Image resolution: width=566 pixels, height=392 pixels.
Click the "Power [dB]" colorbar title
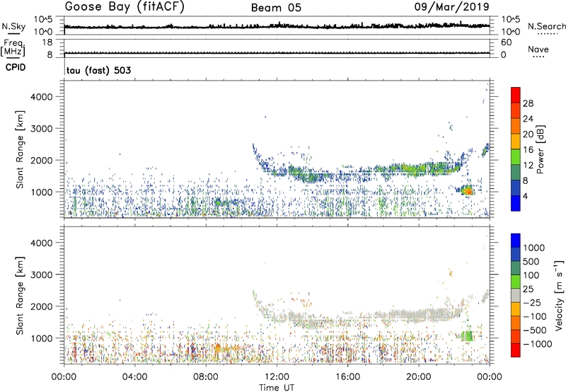point(541,149)
